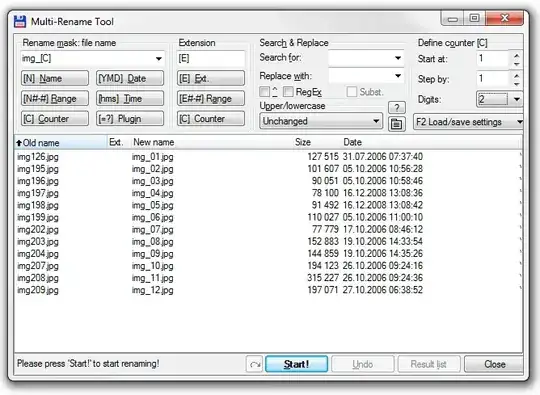Insert the [N] Name placeholder

pos(55,78)
